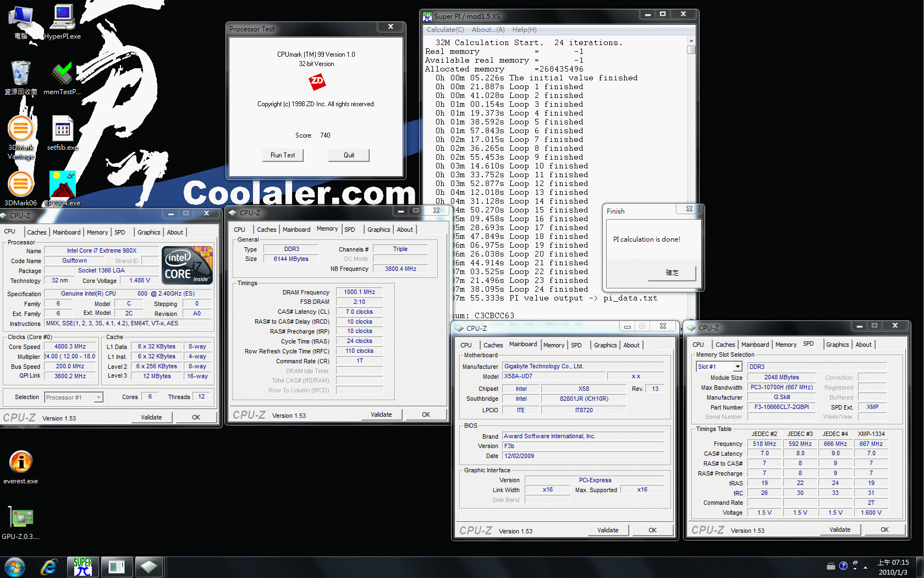Open 3DMark06 desktop shortcut
Image resolution: width=924 pixels, height=578 pixels.
click(x=21, y=188)
